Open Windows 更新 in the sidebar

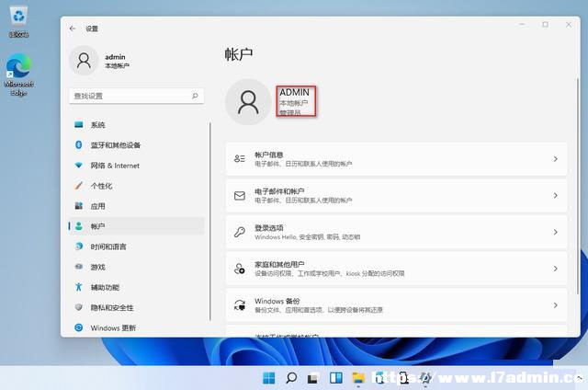coord(137,327)
